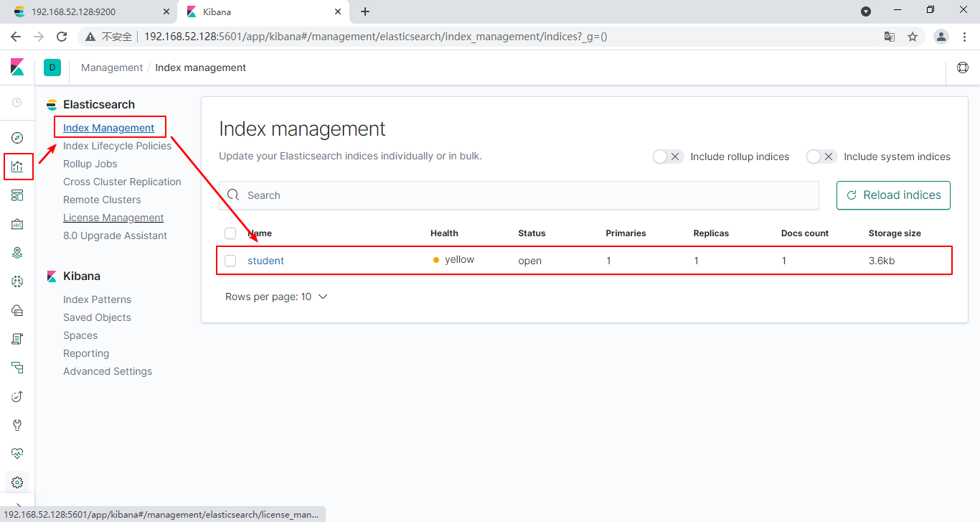The width and height of the screenshot is (980, 522).
Task: Open the student index link
Action: click(265, 261)
